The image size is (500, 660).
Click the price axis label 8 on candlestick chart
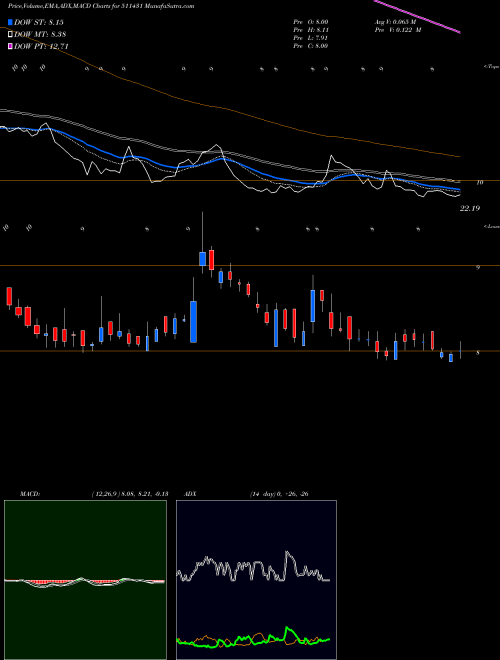click(478, 353)
